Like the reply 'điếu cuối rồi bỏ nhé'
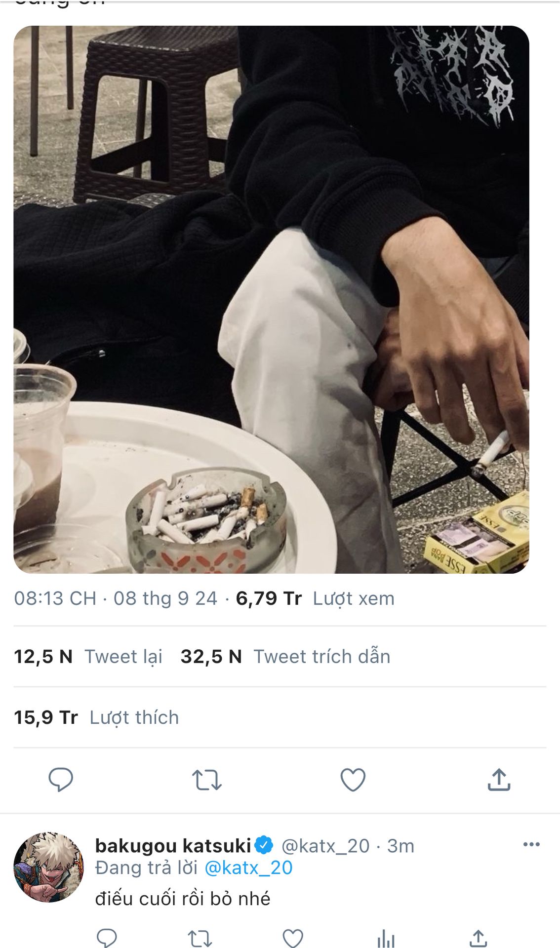Screen dimensions: 560x948 [x=292, y=938]
